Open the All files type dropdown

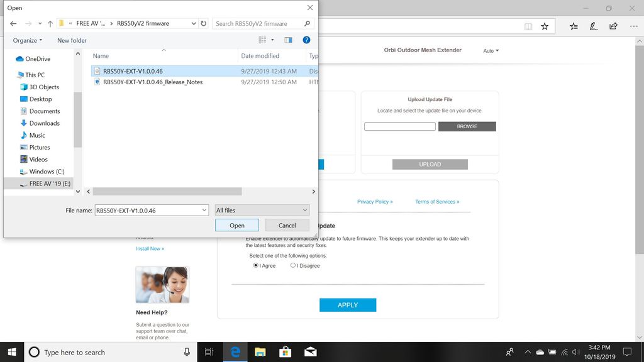[x=262, y=210]
